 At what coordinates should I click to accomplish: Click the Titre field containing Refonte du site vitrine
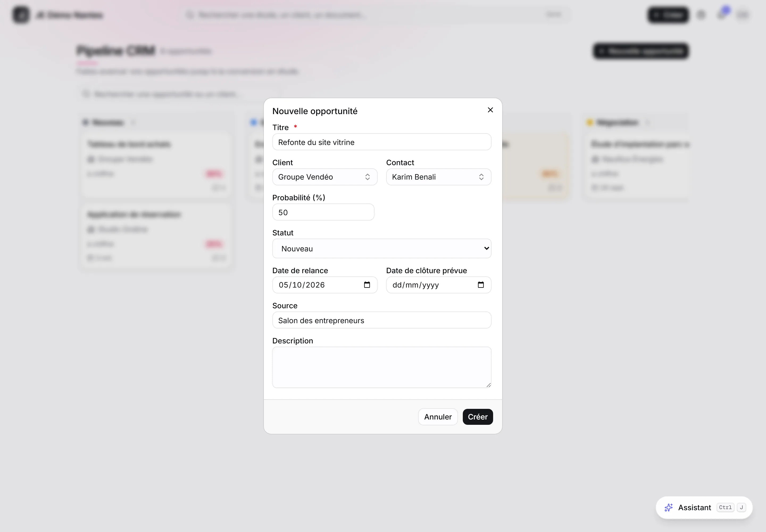click(382, 142)
